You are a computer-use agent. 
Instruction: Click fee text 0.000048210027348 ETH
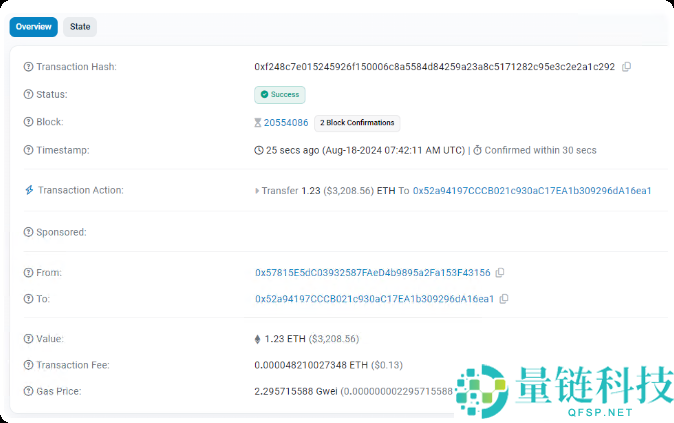coord(311,365)
